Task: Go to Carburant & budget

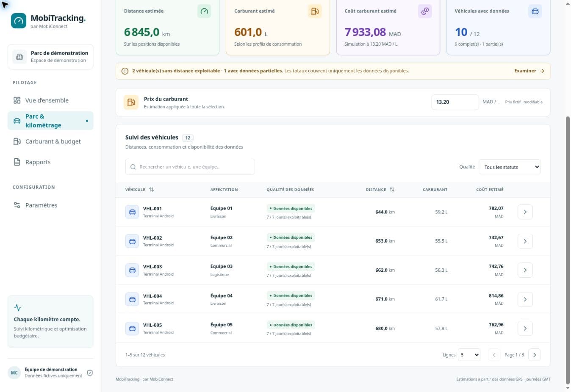Action: 50,141
